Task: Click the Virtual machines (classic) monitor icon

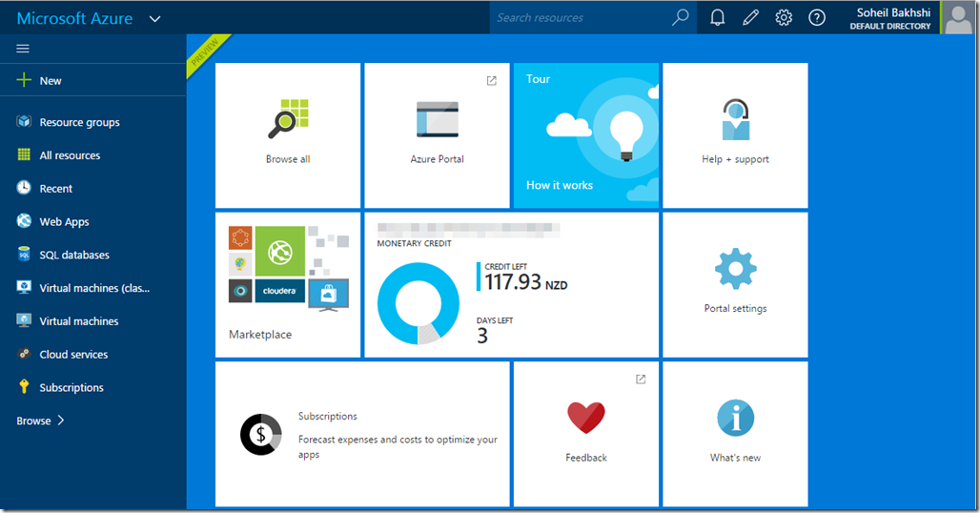Action: [x=24, y=287]
